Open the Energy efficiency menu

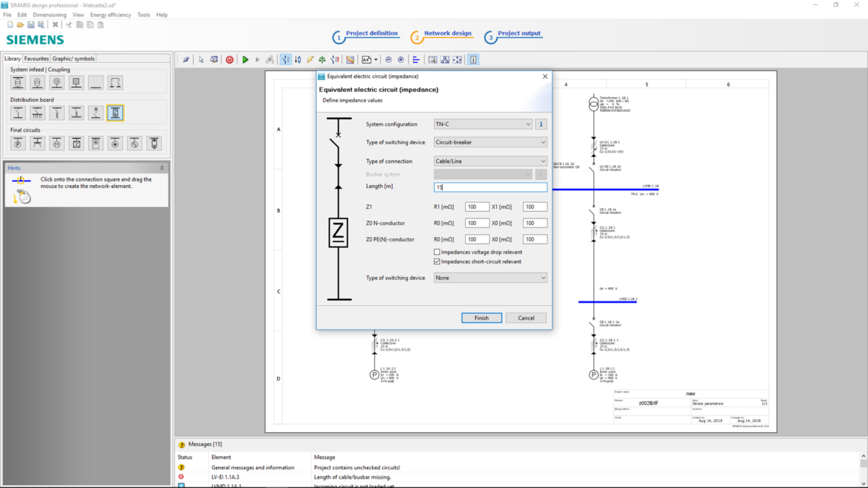[111, 14]
